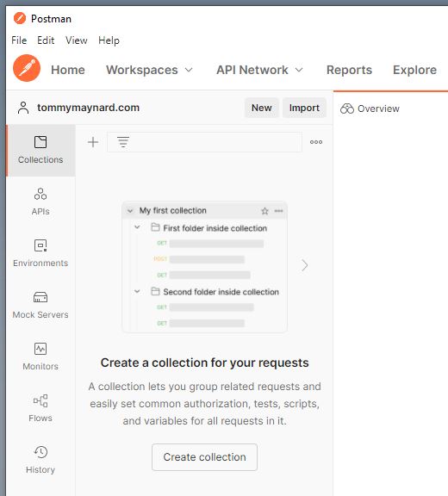Click the star icon on My first collection

pos(264,211)
